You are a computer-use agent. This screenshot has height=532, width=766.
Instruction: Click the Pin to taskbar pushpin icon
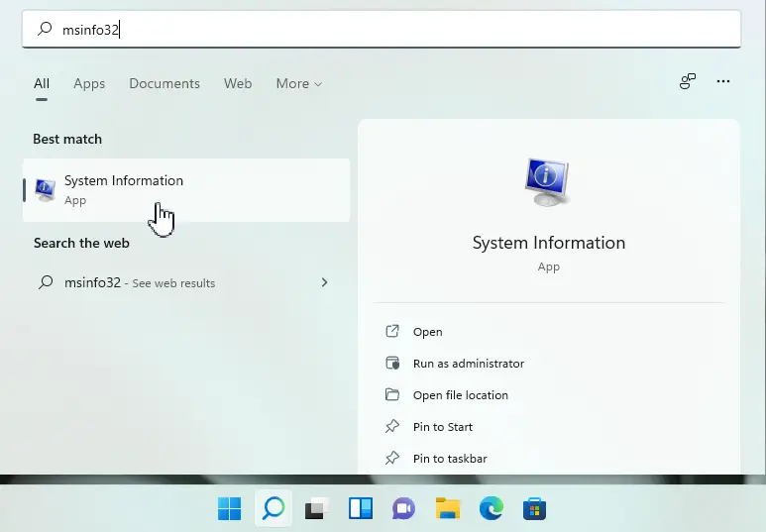(x=391, y=459)
